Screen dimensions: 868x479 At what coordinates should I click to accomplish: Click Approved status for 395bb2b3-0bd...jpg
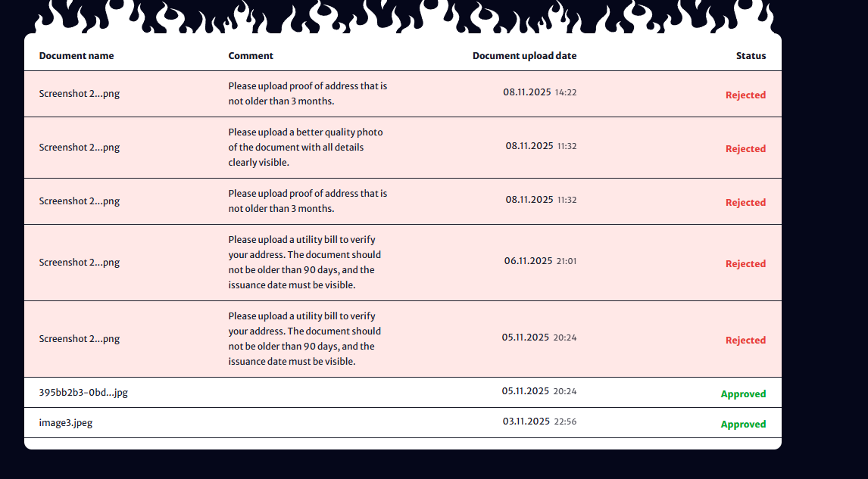coord(743,394)
